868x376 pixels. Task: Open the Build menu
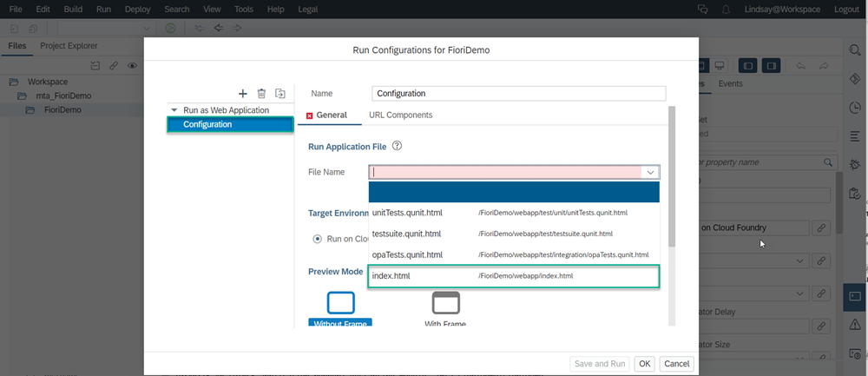pos(73,10)
